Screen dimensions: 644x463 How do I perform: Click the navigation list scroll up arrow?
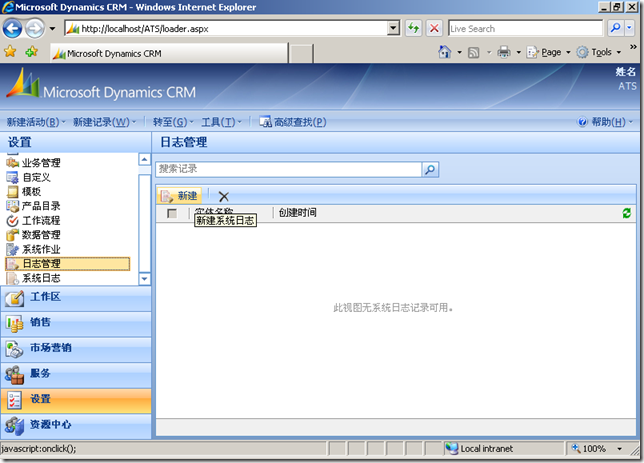tap(145, 159)
